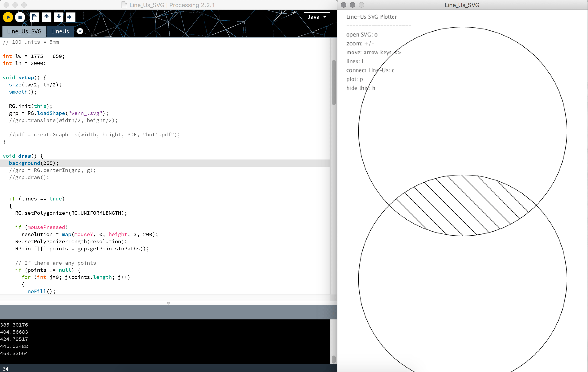Click the Export Application icon
This screenshot has width=588, height=372.
[71, 17]
